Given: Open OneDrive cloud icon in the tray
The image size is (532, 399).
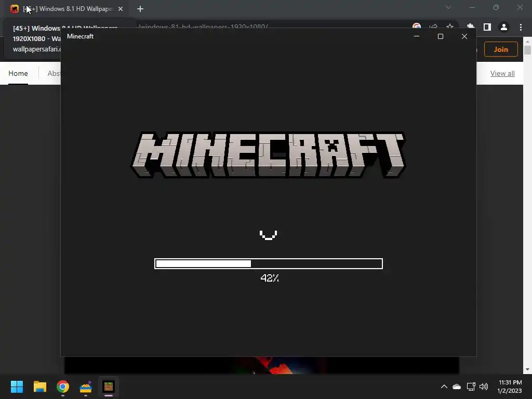Looking at the screenshot, I should [x=457, y=387].
